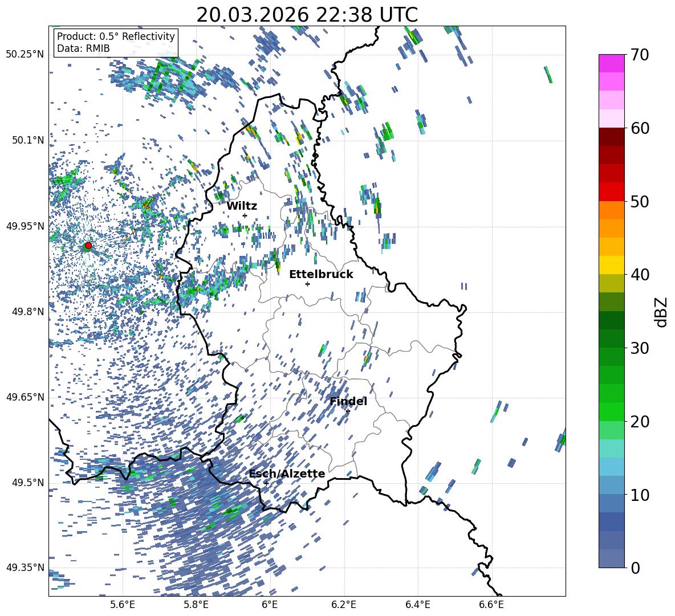The height and width of the screenshot is (616, 675).
Task: Pick the bright yellow 40 dBZ swatch
Action: pyautogui.click(x=612, y=265)
